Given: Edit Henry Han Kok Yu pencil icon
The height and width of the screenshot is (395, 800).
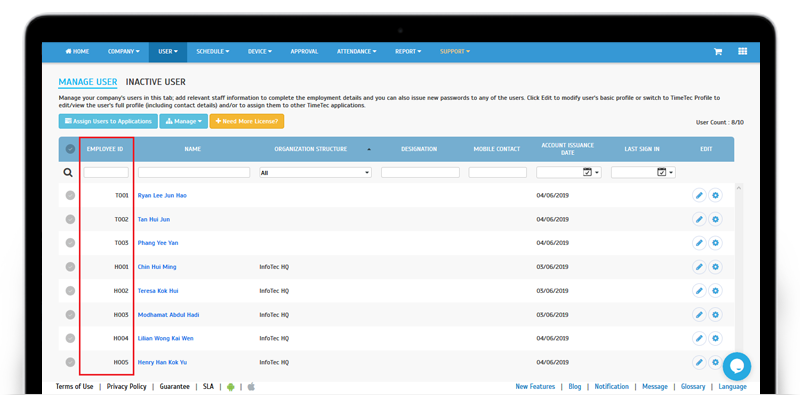Looking at the screenshot, I should pos(699,362).
